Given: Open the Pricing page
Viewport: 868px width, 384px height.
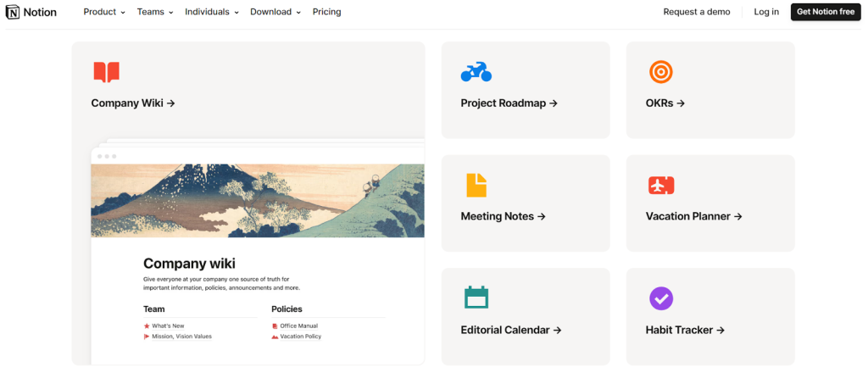Looking at the screenshot, I should (x=326, y=12).
